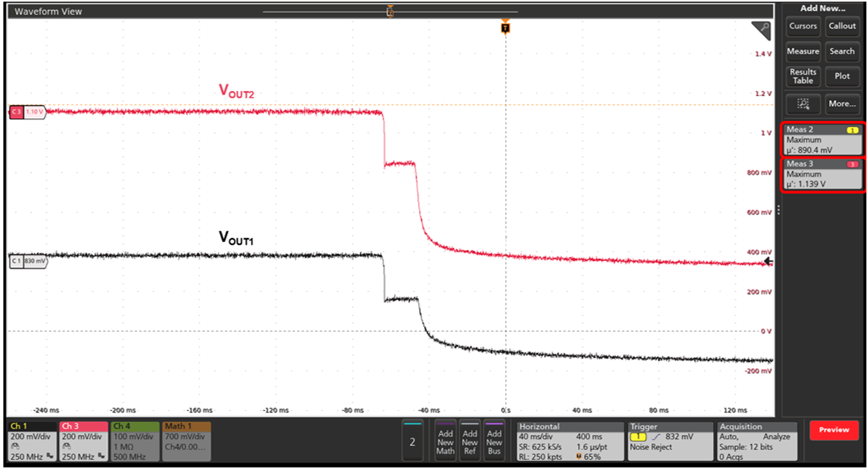Click the -200 mV vertical scale label
Viewport: 868px width, 469px height.
tap(759, 371)
